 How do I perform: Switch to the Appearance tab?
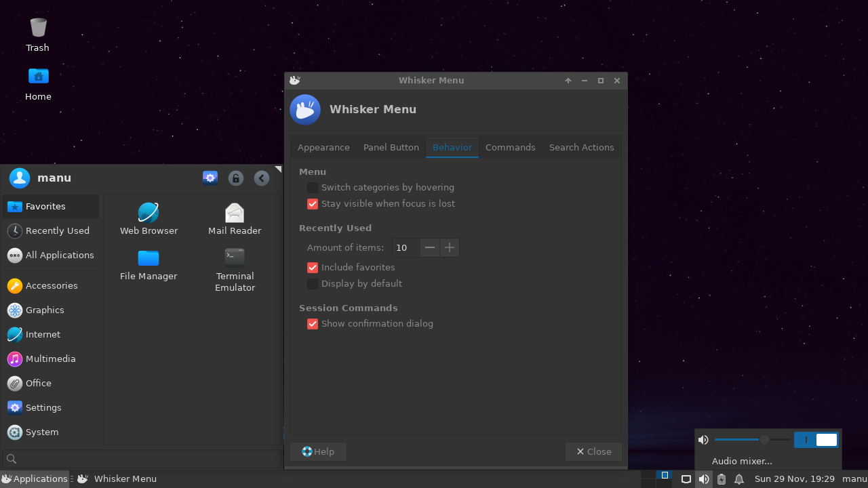click(x=323, y=148)
